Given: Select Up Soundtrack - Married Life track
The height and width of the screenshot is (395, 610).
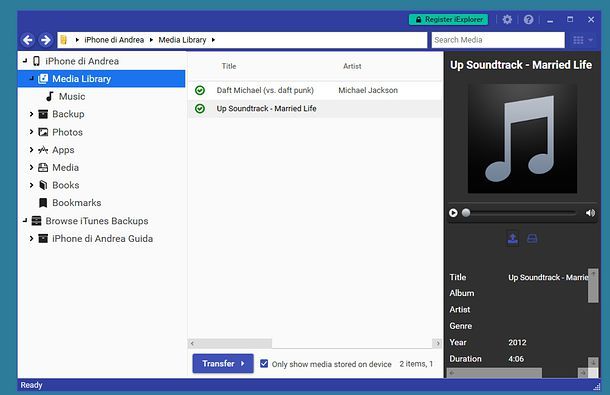Looking at the screenshot, I should point(266,109).
